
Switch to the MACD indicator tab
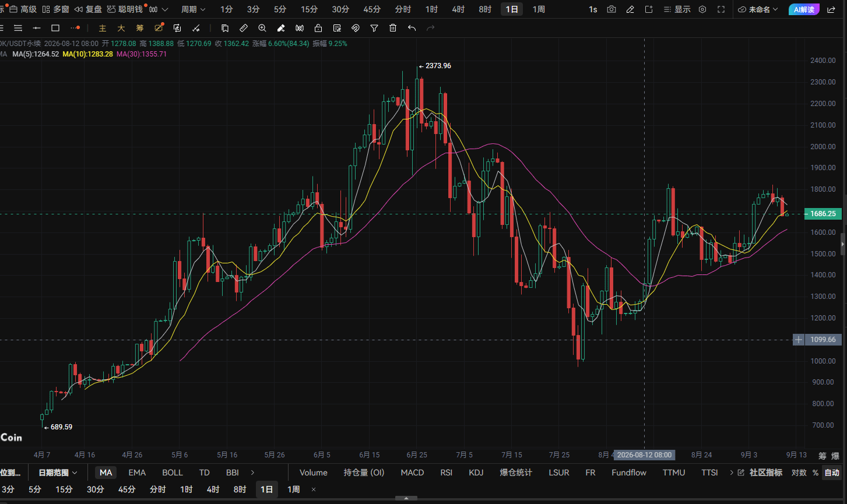click(x=412, y=473)
